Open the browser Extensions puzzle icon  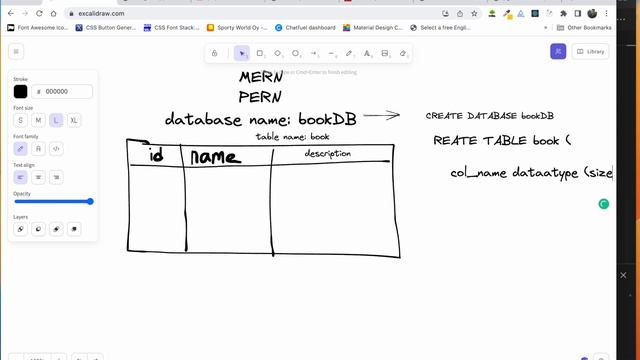pos(563,13)
